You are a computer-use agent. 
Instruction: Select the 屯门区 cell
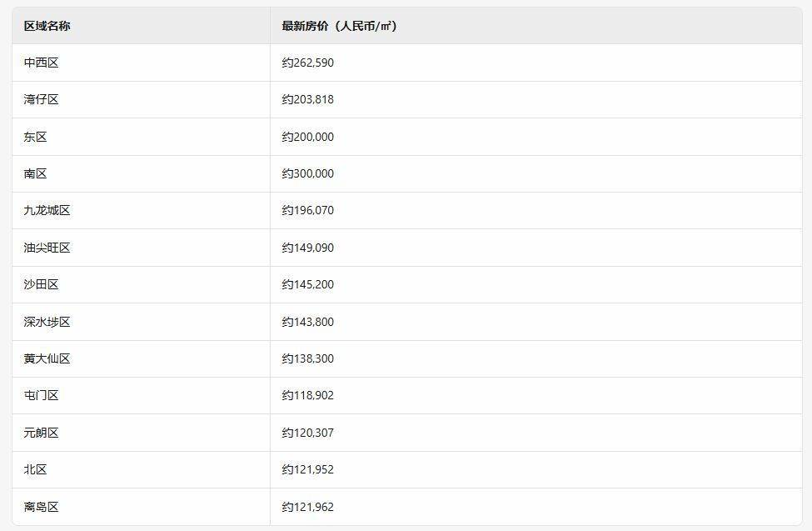tap(42, 395)
